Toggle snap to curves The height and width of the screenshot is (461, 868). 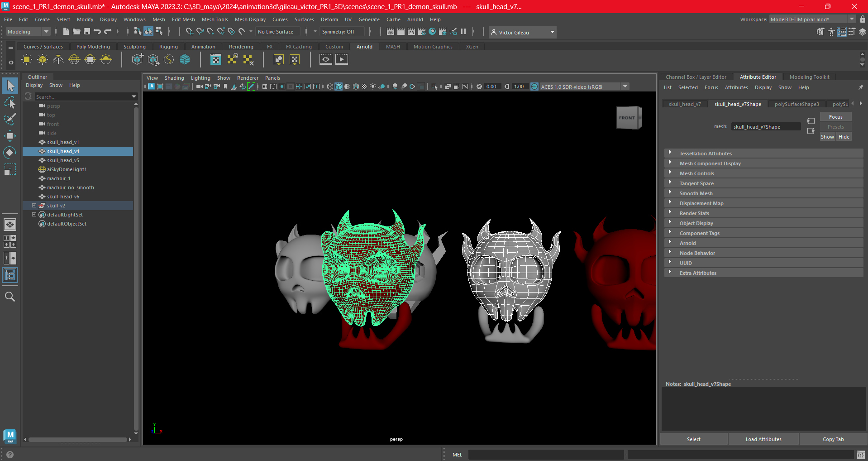200,31
